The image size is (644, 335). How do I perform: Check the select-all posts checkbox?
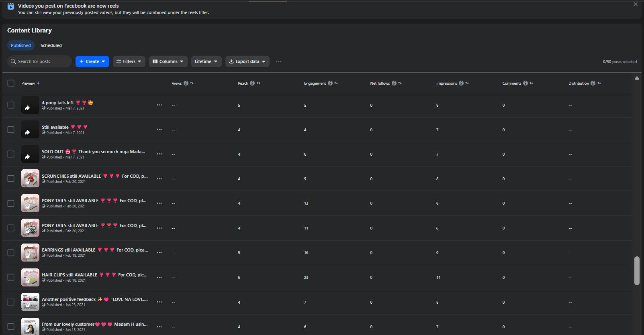[x=11, y=83]
